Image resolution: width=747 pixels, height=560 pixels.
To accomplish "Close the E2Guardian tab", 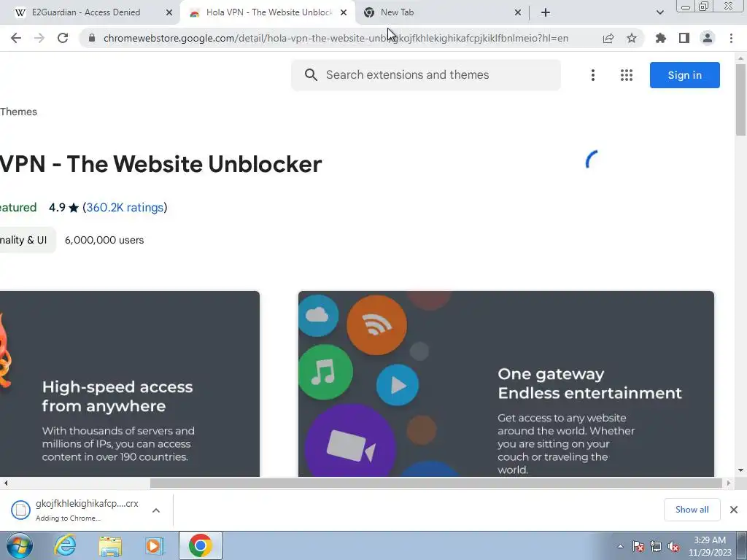I will 169,12.
